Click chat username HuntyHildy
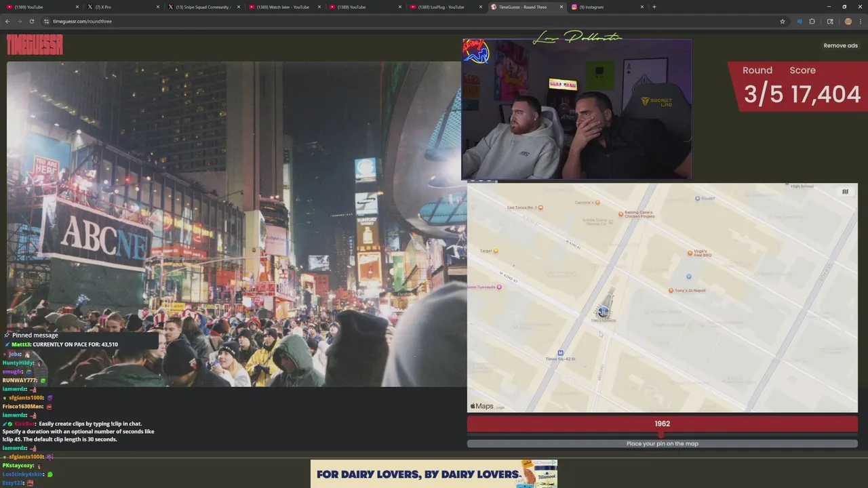Image resolution: width=868 pixels, height=488 pixels. click(x=18, y=363)
